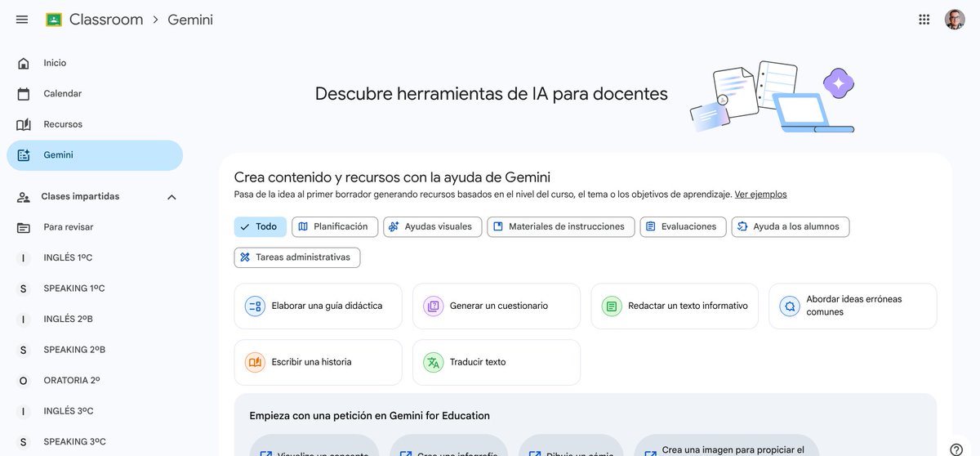This screenshot has width=980, height=456.
Task: Open the Google apps grid
Action: point(924,20)
